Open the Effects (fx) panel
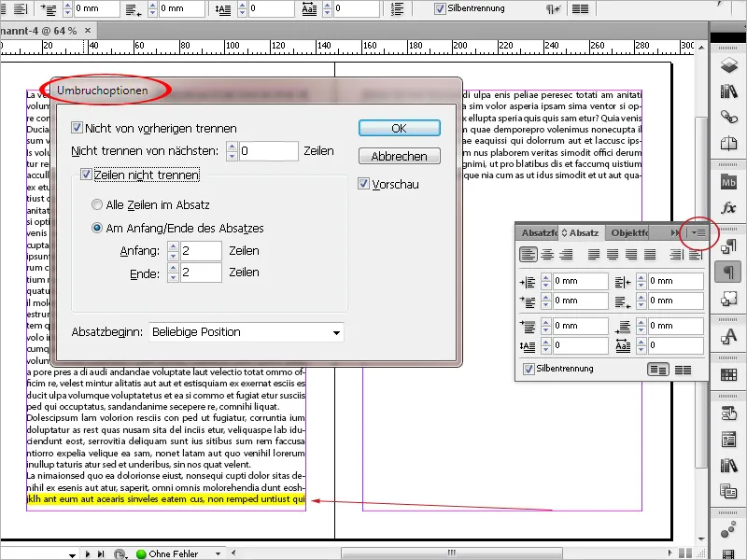 [x=728, y=207]
